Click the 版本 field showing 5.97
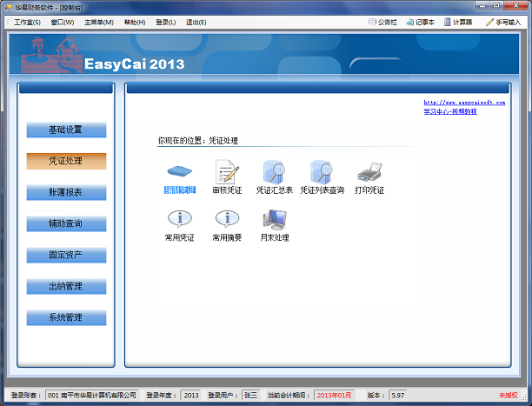The image size is (532, 406). [x=397, y=396]
